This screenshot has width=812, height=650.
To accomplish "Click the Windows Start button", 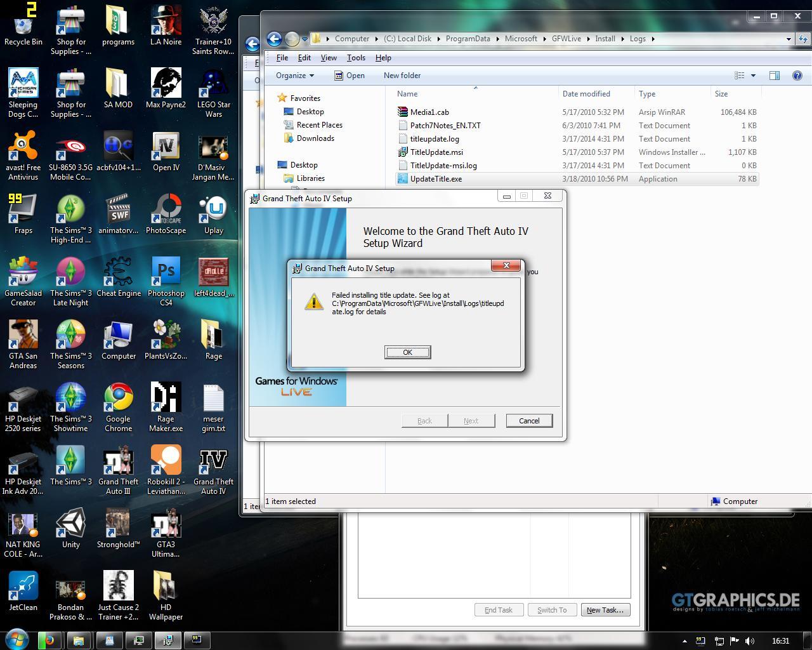I will point(17,640).
